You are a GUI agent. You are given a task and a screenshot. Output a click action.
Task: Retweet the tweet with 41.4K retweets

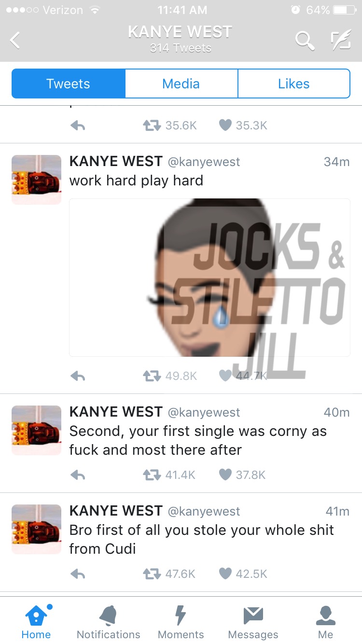pyautogui.click(x=151, y=475)
